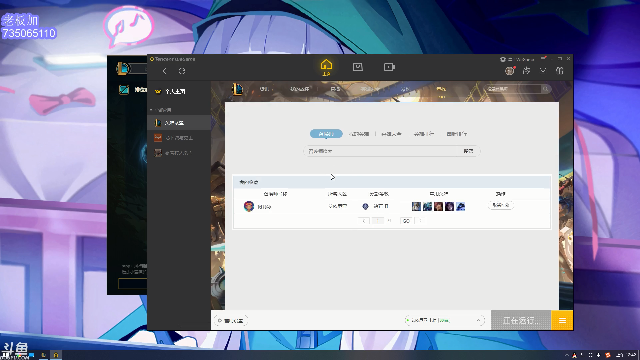Click the fourth champion icon in the result row
Image resolution: width=640 pixels, height=360 pixels.
449,207
